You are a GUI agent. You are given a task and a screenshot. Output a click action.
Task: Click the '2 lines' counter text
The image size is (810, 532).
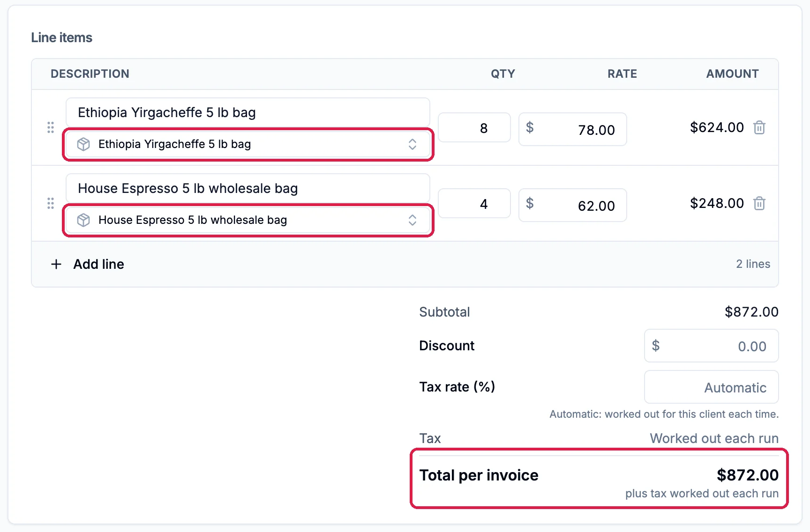[x=753, y=264]
